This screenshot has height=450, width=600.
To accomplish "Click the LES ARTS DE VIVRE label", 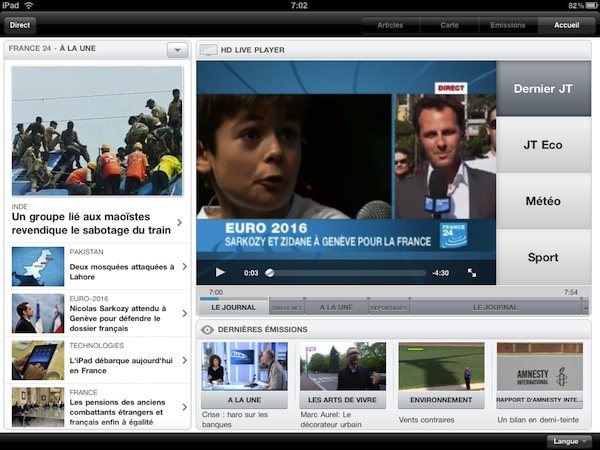I will point(343,400).
